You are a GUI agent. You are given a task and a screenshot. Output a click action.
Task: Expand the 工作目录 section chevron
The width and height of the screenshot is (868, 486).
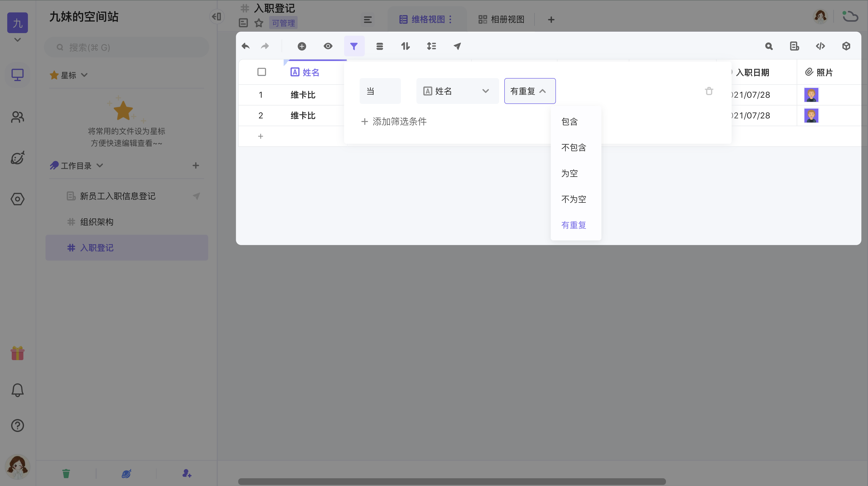click(100, 166)
